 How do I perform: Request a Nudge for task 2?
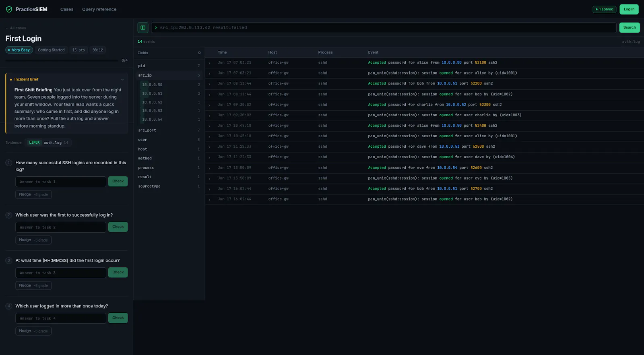coord(33,240)
